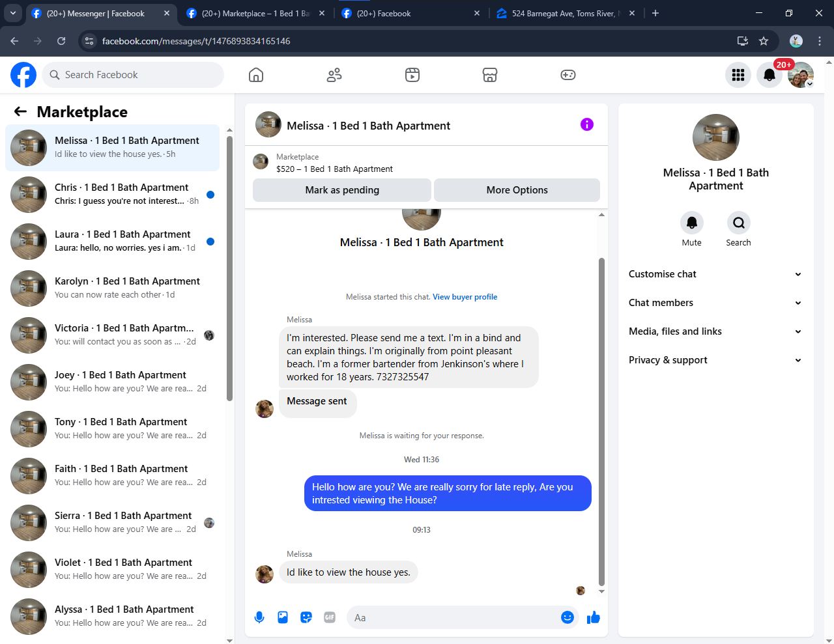The height and width of the screenshot is (644, 834).
Task: Attach a photo with image icon
Action: [283, 617]
